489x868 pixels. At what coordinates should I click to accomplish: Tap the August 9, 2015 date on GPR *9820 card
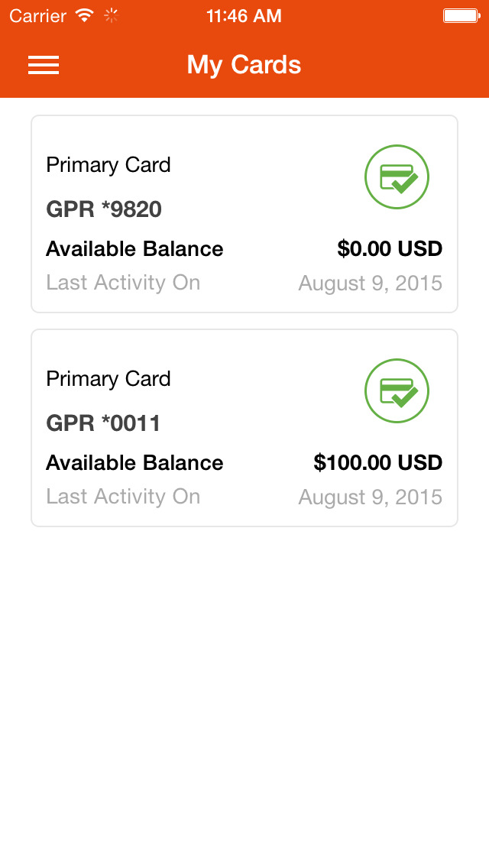370,283
